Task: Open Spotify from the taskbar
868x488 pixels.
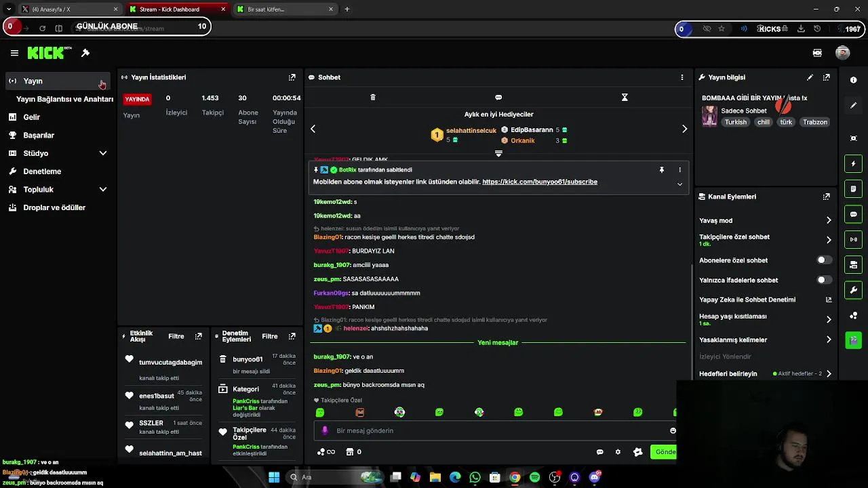Action: click(x=534, y=477)
